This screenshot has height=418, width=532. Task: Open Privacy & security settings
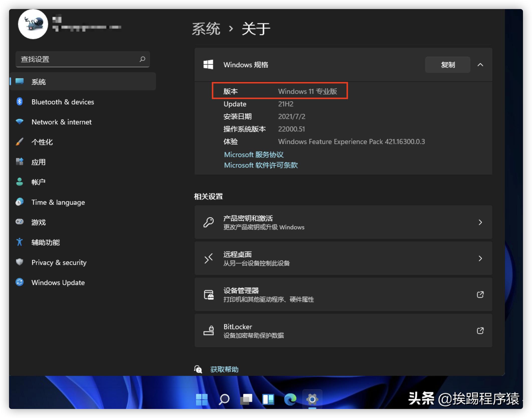pyautogui.click(x=59, y=262)
